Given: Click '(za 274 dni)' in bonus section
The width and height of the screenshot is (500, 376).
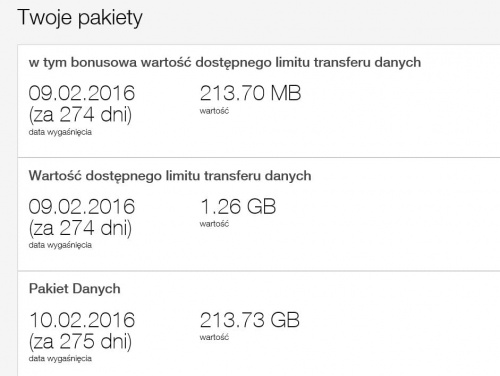Looking at the screenshot, I should click(80, 115).
